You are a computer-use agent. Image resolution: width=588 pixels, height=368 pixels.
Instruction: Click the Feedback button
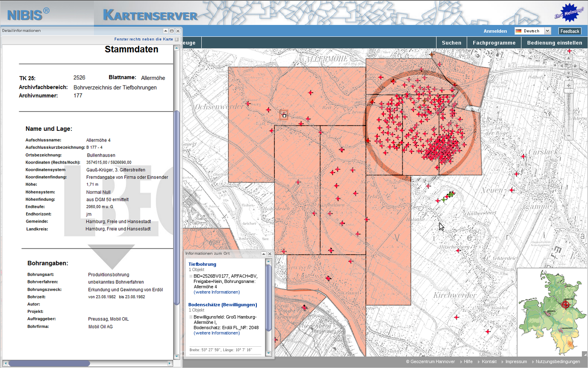click(x=570, y=31)
